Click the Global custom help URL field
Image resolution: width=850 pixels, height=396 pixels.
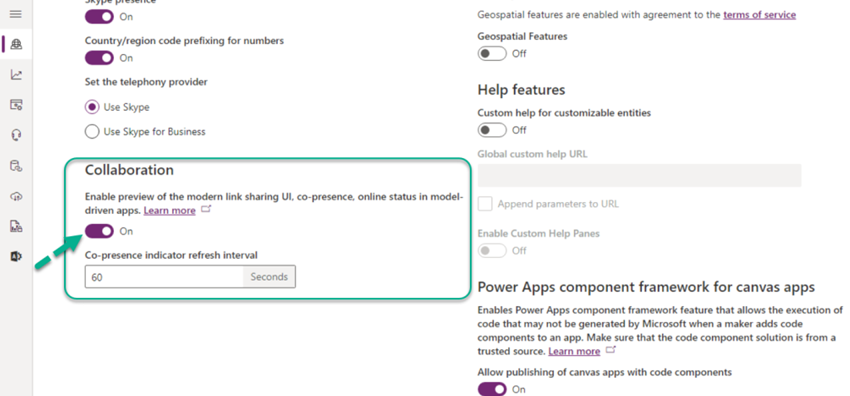click(x=639, y=176)
